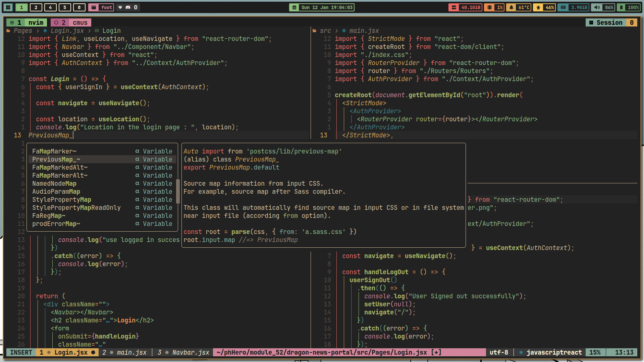
Task: Click the INSERT mode indicator
Action: pos(21,352)
